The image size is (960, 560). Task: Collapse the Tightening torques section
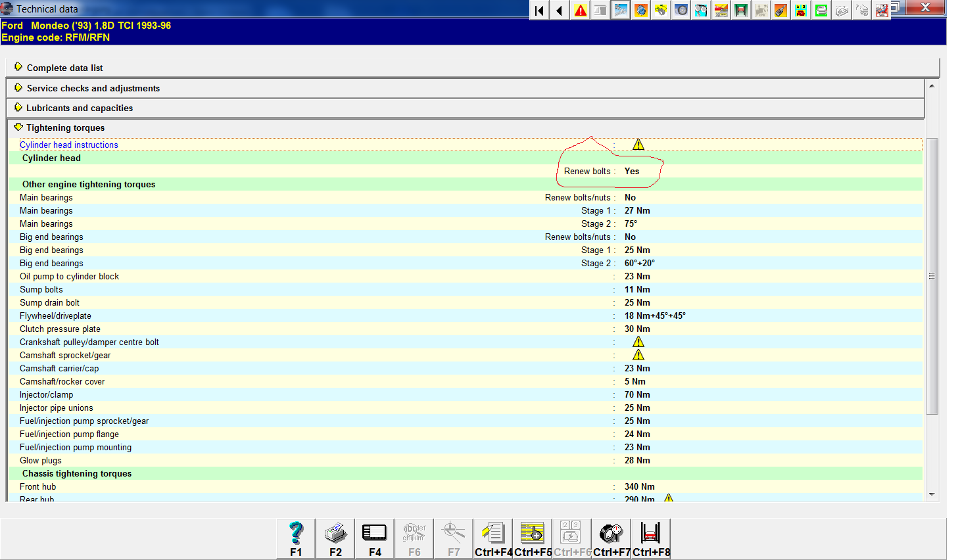(65, 128)
